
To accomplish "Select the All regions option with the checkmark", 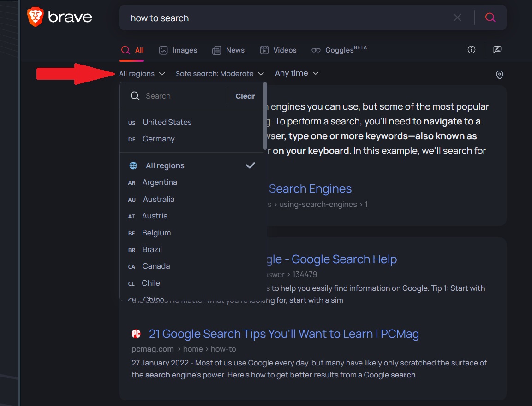I will [165, 165].
